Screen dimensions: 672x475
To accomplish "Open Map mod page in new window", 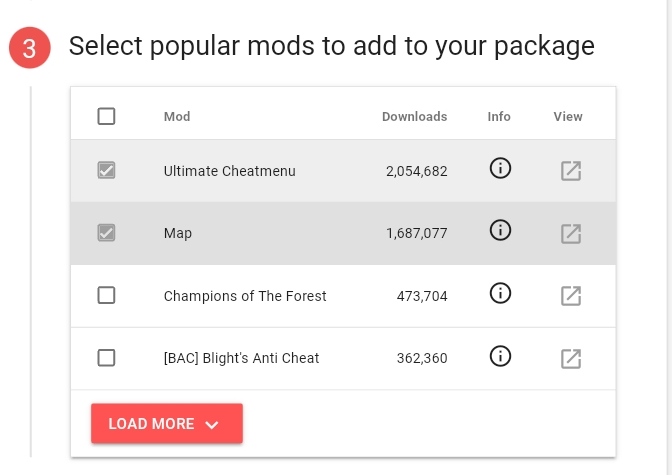I will tap(570, 233).
